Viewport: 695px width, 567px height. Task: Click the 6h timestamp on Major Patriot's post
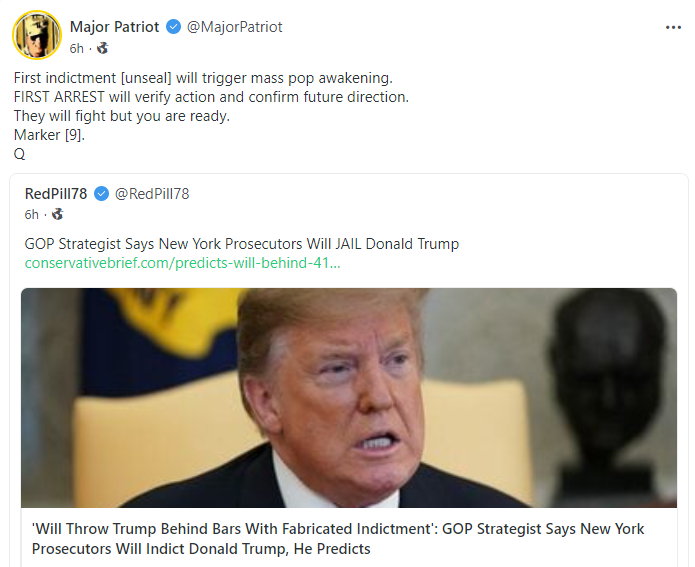pos(77,48)
